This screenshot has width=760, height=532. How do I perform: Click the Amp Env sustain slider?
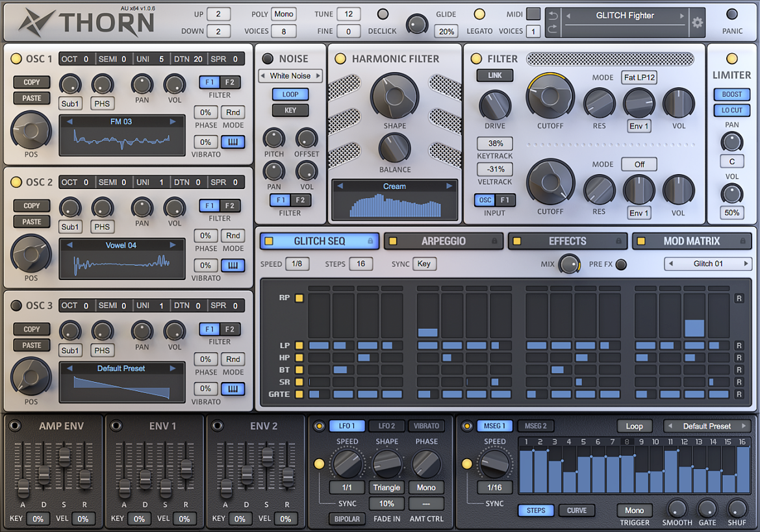click(x=64, y=457)
